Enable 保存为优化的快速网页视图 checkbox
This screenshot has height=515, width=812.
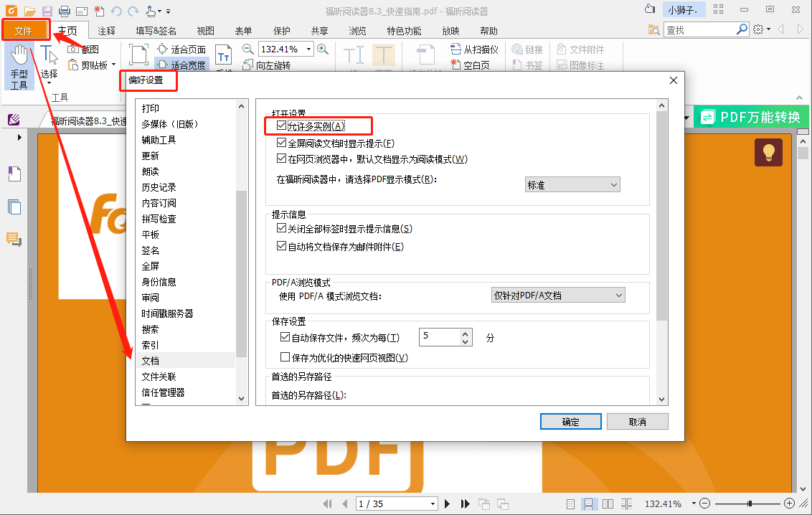point(285,357)
